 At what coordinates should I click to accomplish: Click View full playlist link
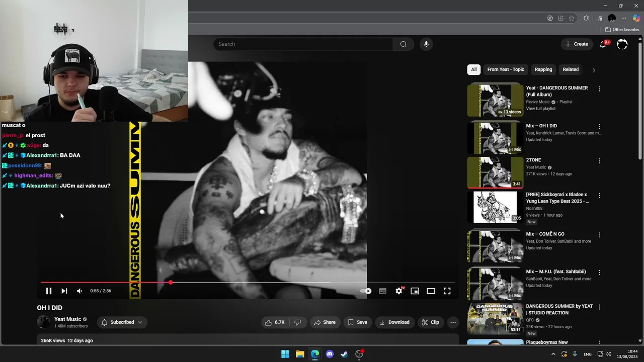541,109
